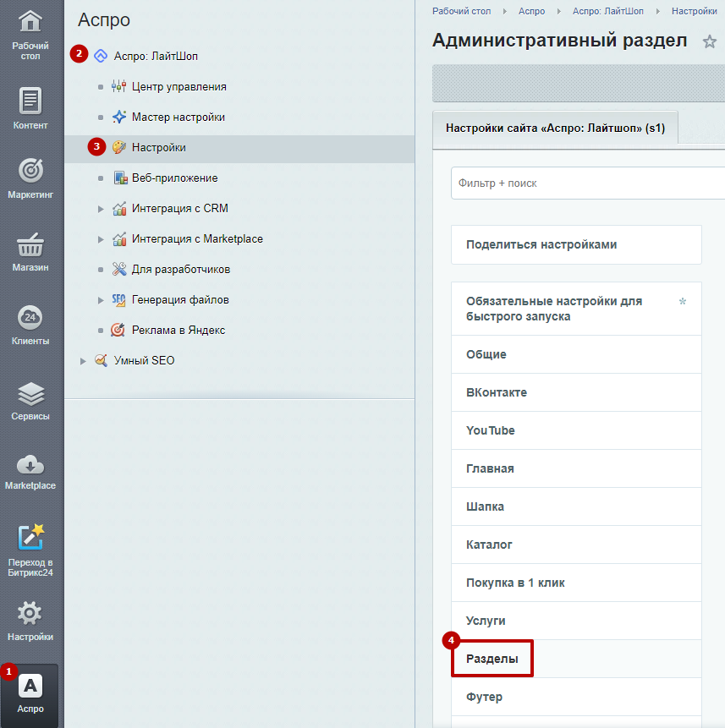Open the Магазин basket icon
The height and width of the screenshot is (728, 725).
30,244
